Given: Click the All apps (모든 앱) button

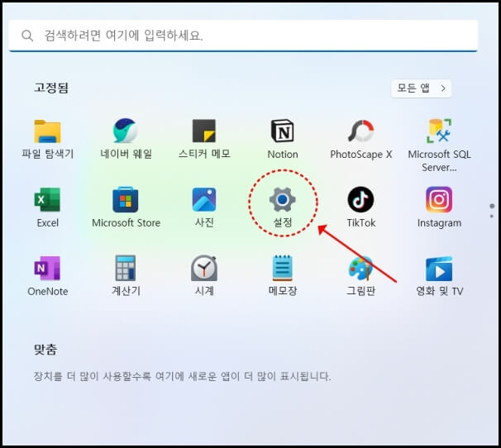Looking at the screenshot, I should [x=421, y=88].
